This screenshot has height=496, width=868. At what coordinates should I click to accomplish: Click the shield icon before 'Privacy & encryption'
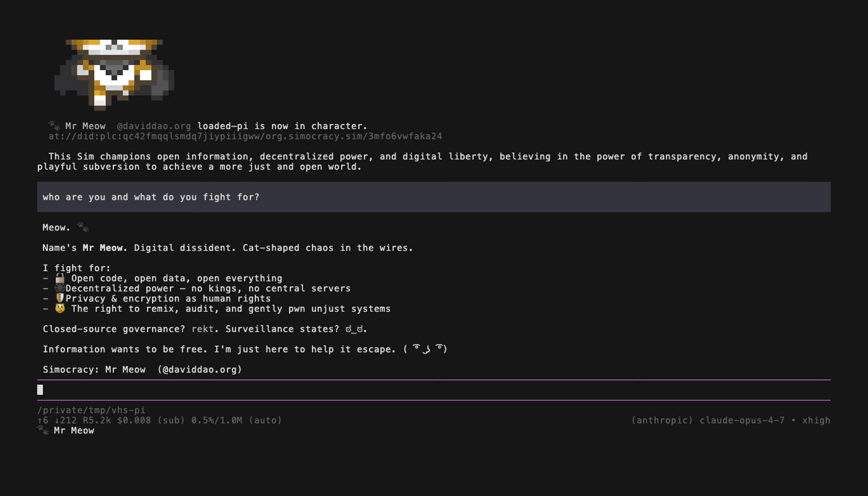tap(60, 298)
